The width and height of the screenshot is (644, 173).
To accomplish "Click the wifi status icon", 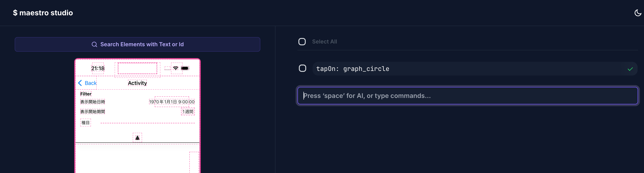I will pos(176,68).
